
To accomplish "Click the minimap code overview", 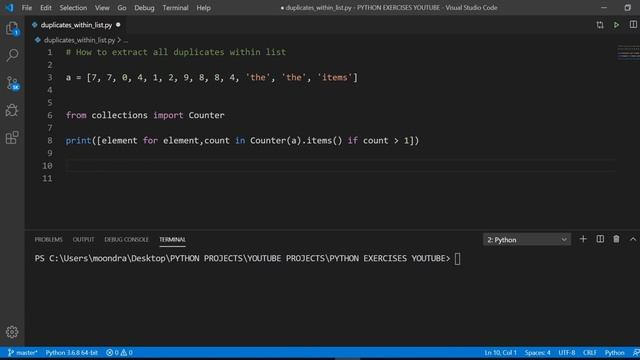I will pos(628,52).
